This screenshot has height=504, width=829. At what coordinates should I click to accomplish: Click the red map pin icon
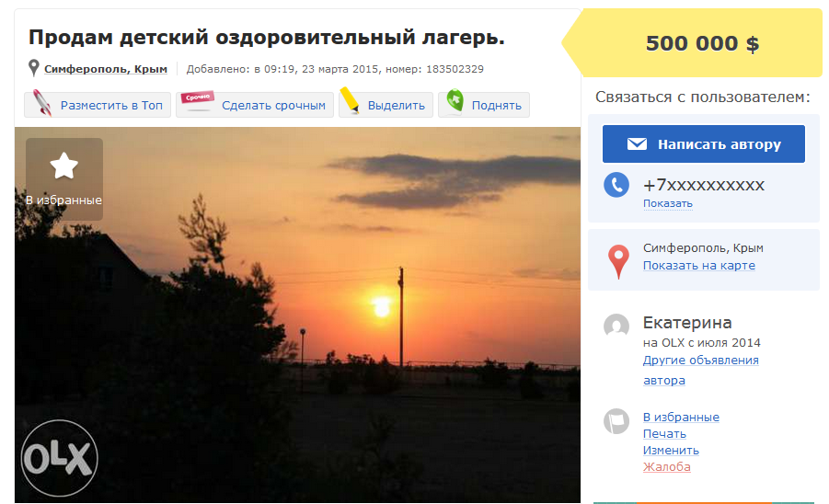click(618, 261)
